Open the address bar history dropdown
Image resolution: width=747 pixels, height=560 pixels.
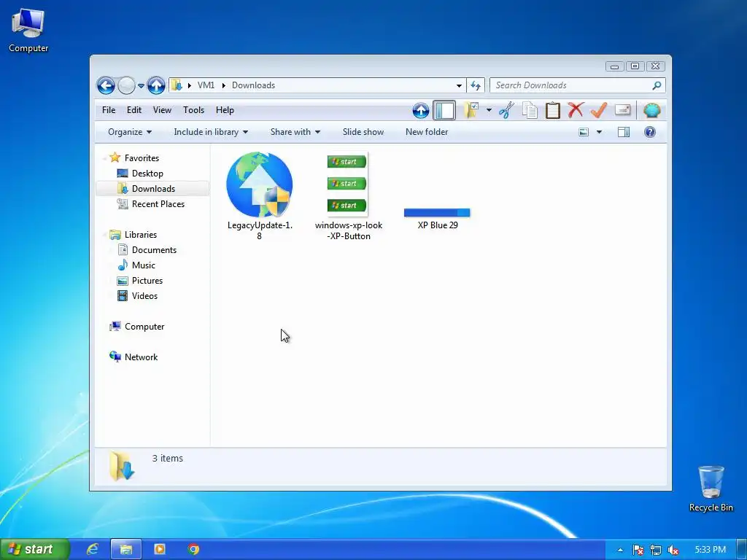459,86
